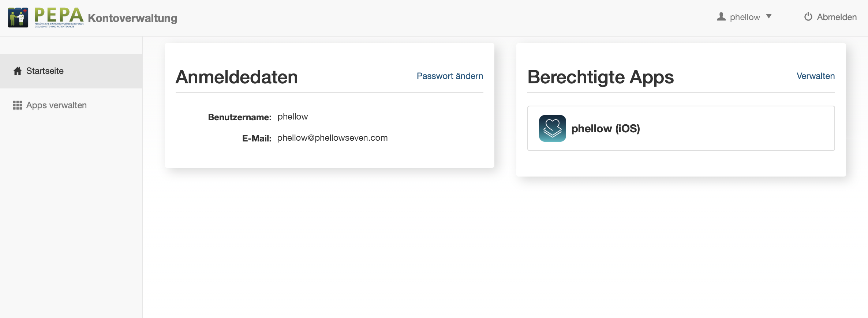Click the email address phellow@phellowseven.com

pos(332,138)
